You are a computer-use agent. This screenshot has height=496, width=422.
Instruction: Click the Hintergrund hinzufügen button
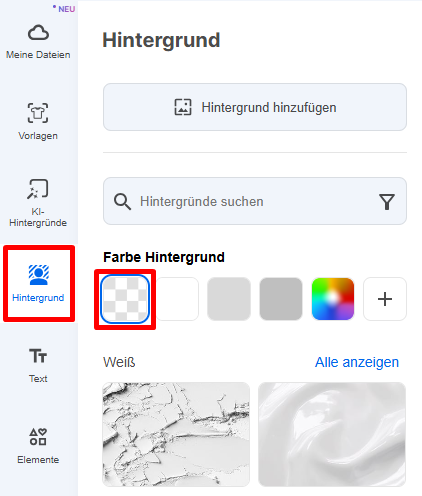tap(255, 107)
